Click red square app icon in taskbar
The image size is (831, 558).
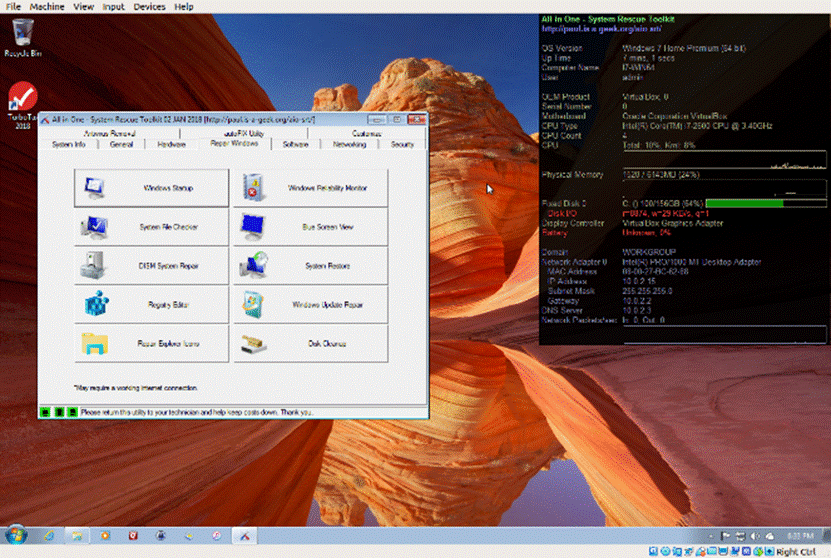[x=133, y=536]
